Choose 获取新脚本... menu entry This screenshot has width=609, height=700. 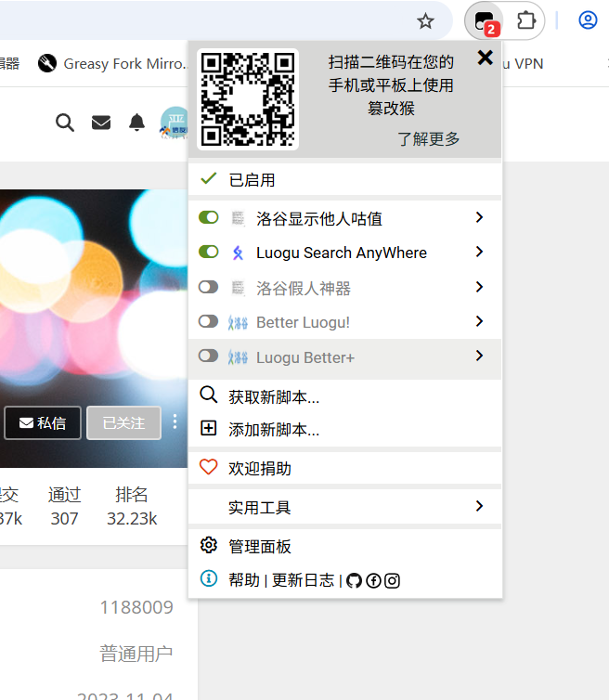click(x=344, y=396)
